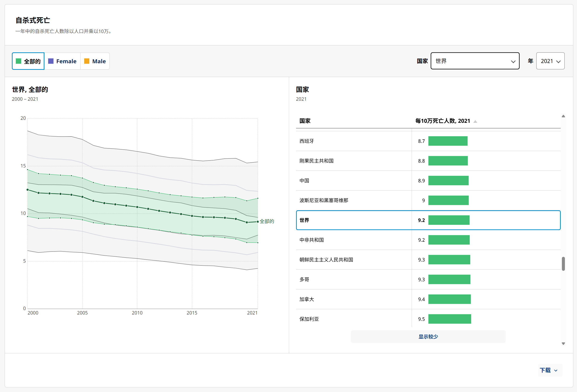Select the 中非共和国 row
This screenshot has width=577, height=392.
click(x=428, y=240)
